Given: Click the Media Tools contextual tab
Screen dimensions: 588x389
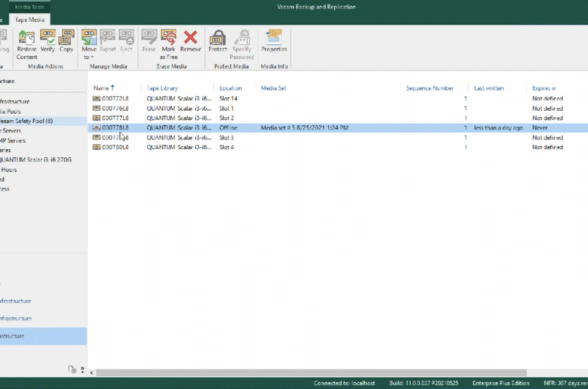Looking at the screenshot, I should (29, 7).
